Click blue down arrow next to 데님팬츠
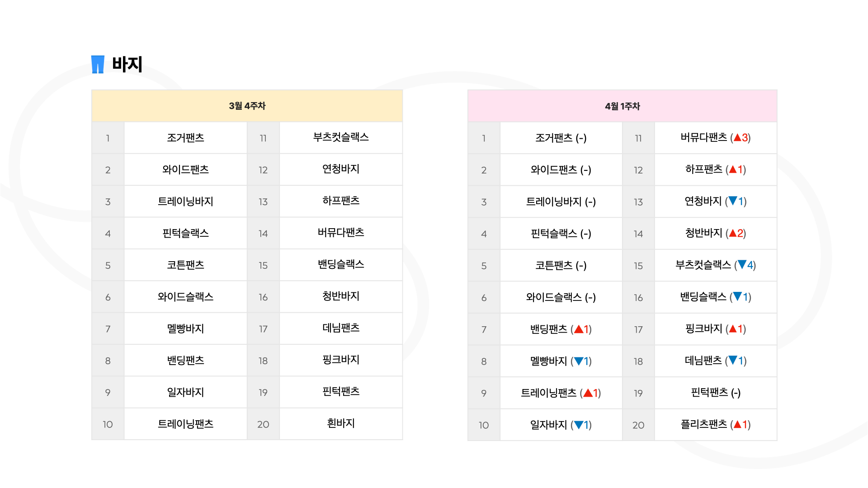The height and width of the screenshot is (488, 868). coord(733,360)
